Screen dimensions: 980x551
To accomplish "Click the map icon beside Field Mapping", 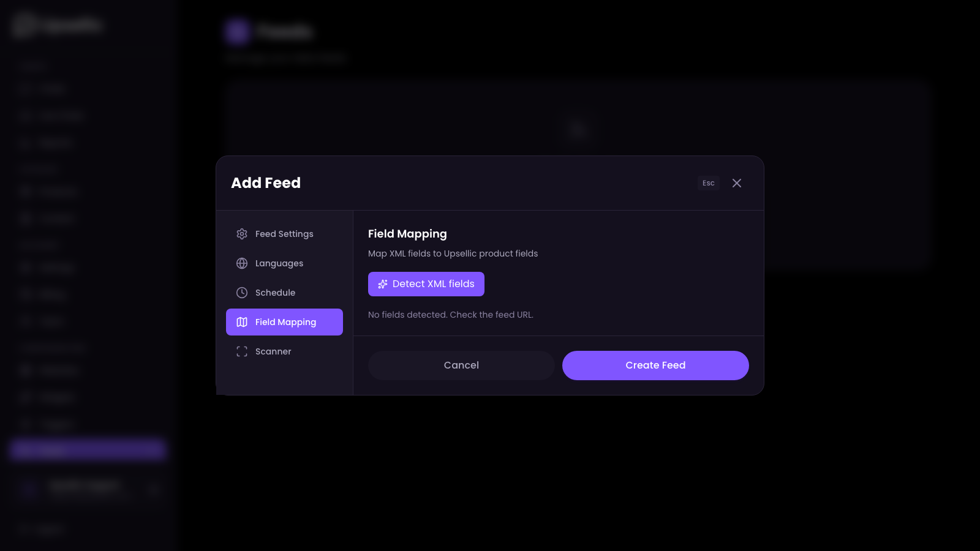I will point(242,322).
